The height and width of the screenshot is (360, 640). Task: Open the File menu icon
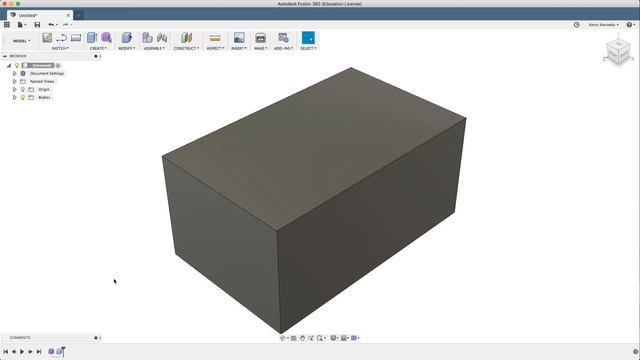pyautogui.click(x=20, y=25)
